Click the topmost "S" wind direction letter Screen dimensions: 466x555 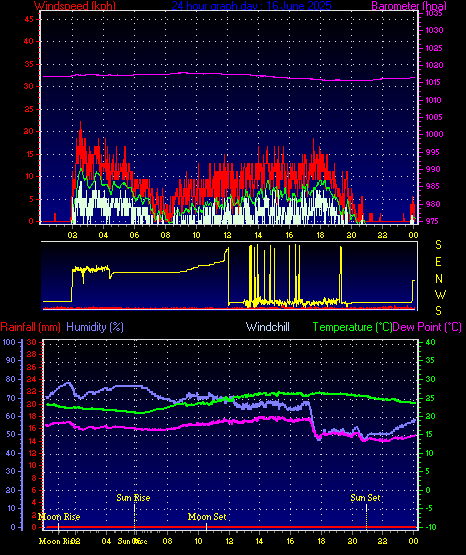(x=438, y=245)
